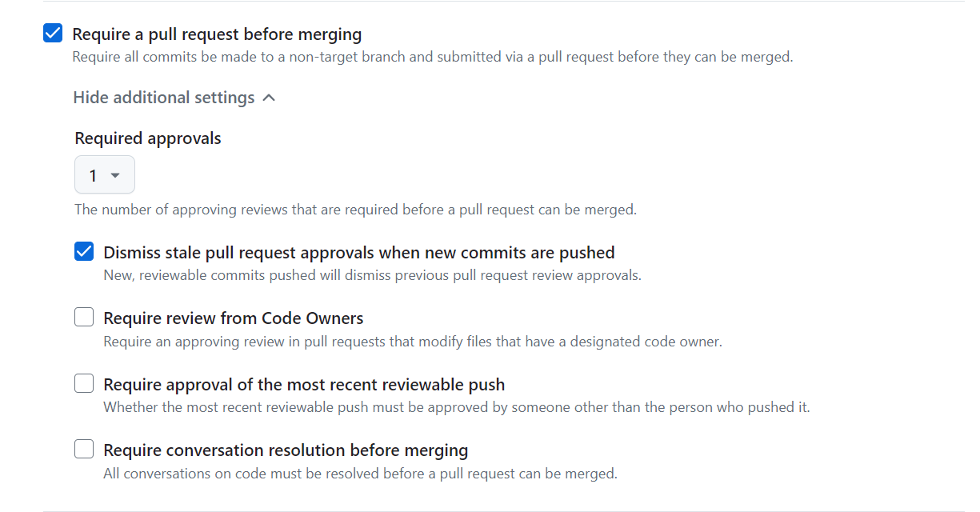Screen dimensions: 980x512
Task: Click the text about dismissing previous review approvals
Action: pos(372,275)
